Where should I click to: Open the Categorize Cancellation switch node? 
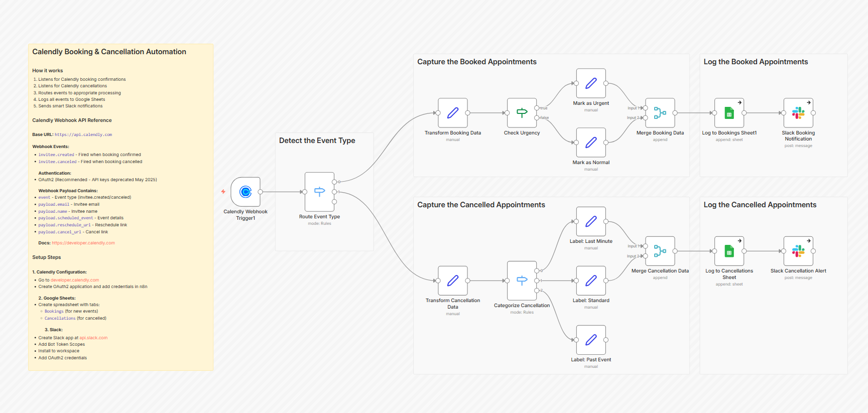tap(522, 281)
